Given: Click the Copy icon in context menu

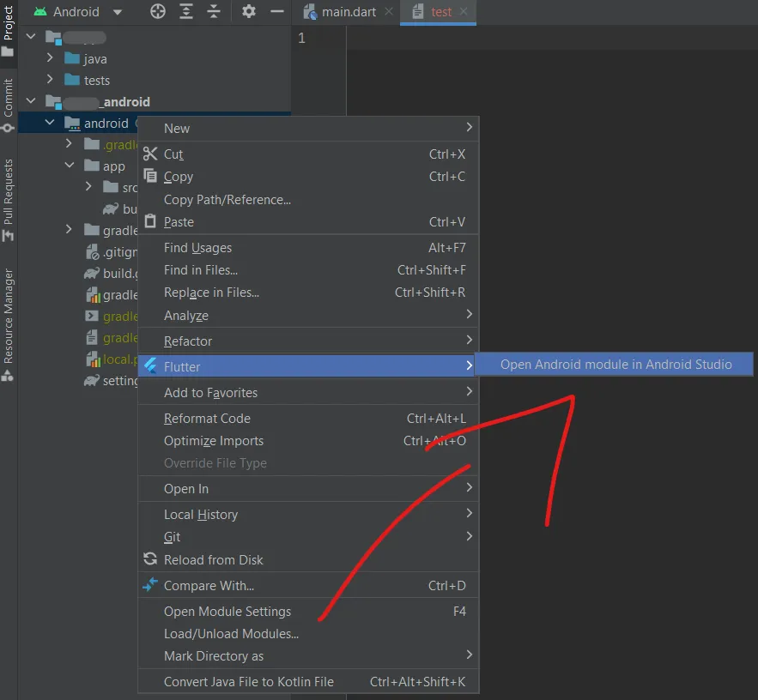Looking at the screenshot, I should pos(150,176).
